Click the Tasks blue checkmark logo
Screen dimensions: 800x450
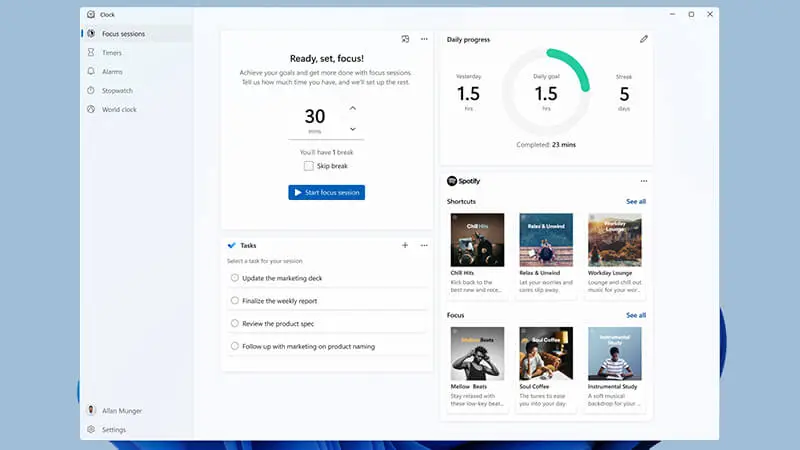point(232,245)
